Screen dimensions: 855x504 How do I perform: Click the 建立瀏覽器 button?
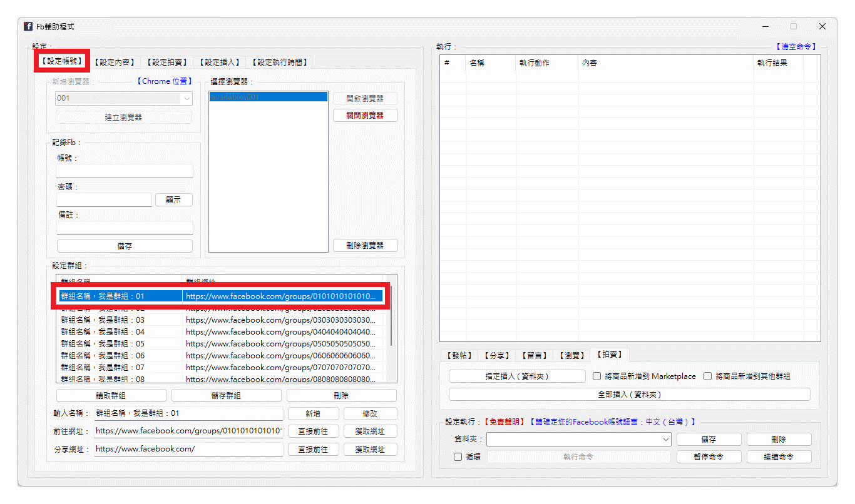coord(124,117)
